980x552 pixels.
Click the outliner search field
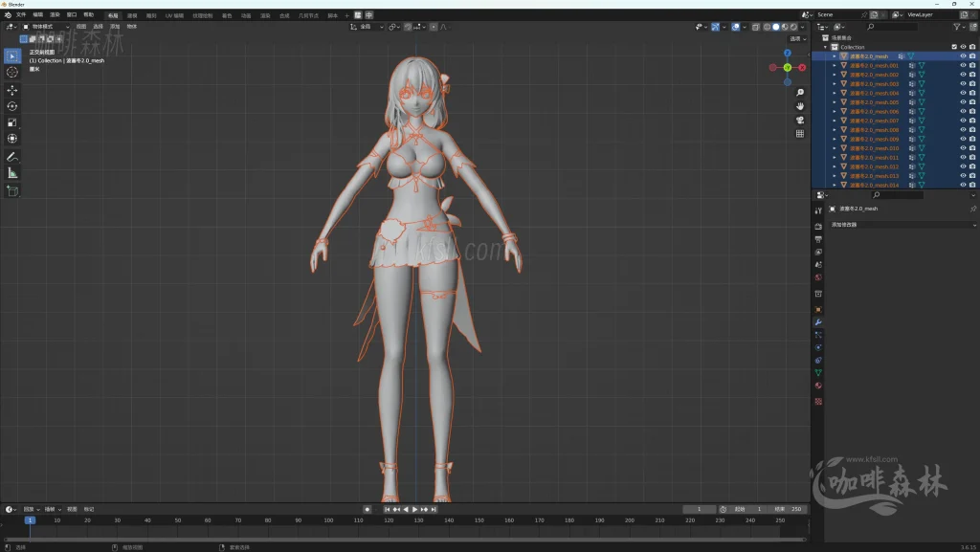click(893, 27)
